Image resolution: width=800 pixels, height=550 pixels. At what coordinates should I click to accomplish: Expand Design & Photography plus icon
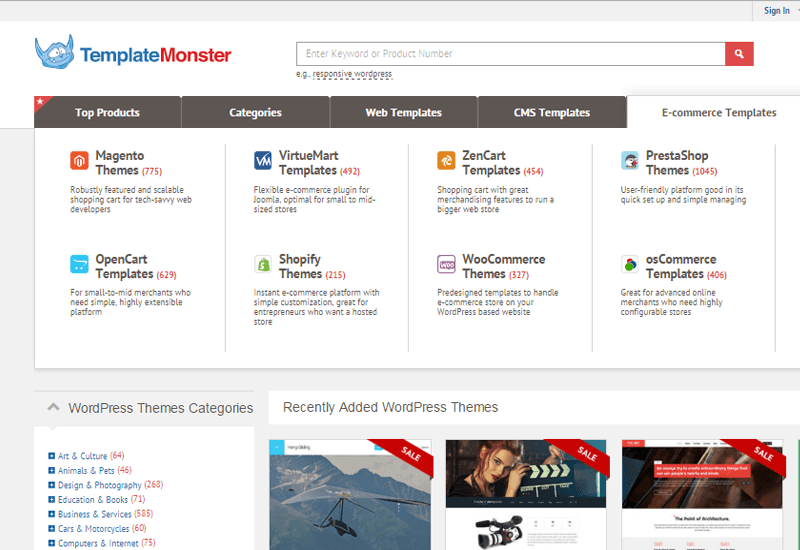[x=52, y=485]
